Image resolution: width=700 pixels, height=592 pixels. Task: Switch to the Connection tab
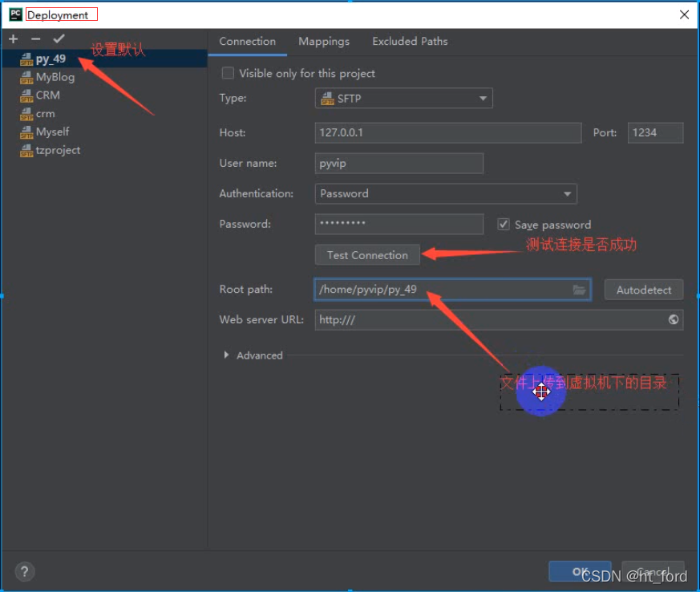247,42
